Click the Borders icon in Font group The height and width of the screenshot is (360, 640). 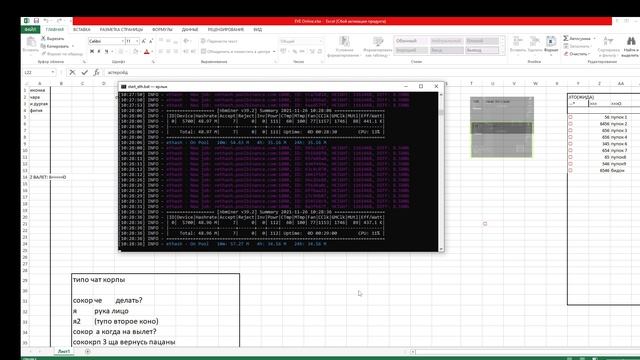[121, 51]
